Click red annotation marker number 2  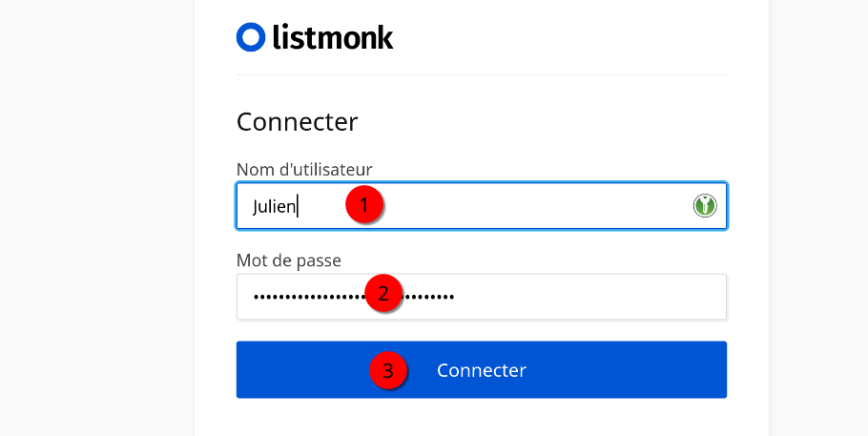tap(383, 293)
